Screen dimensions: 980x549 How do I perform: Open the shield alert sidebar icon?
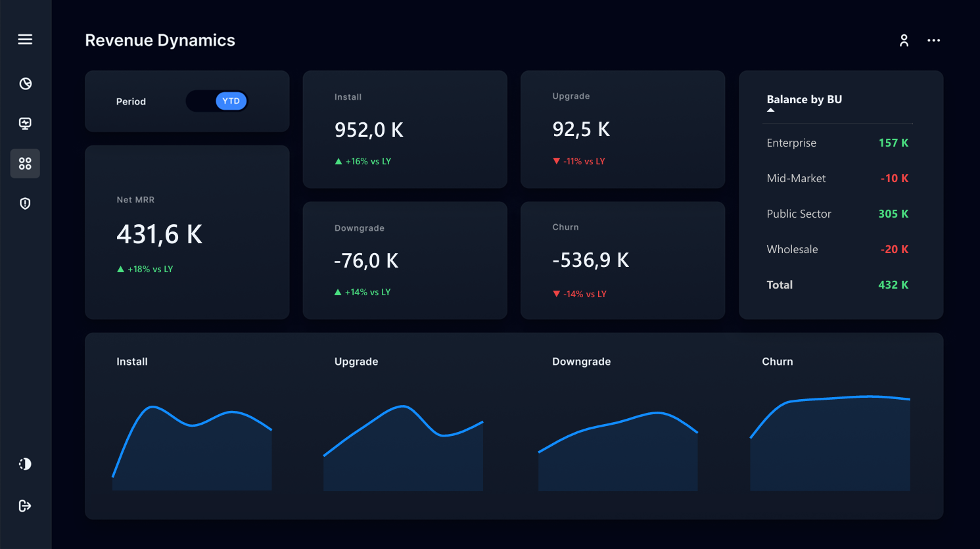[25, 204]
